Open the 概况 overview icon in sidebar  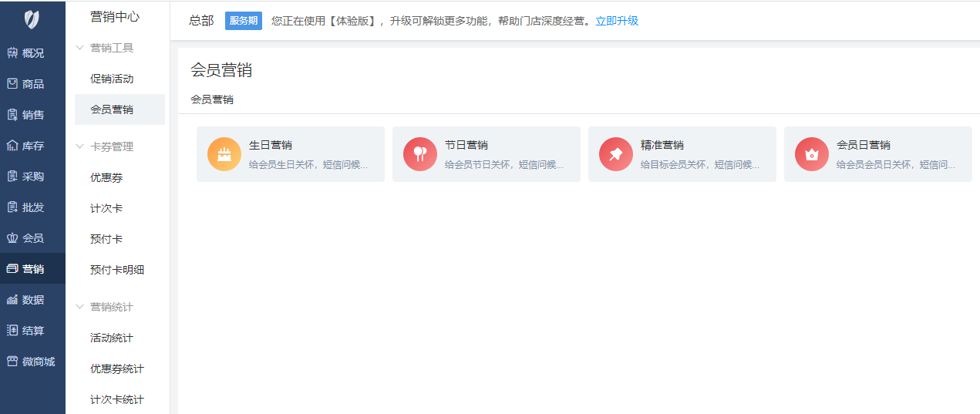pyautogui.click(x=12, y=53)
